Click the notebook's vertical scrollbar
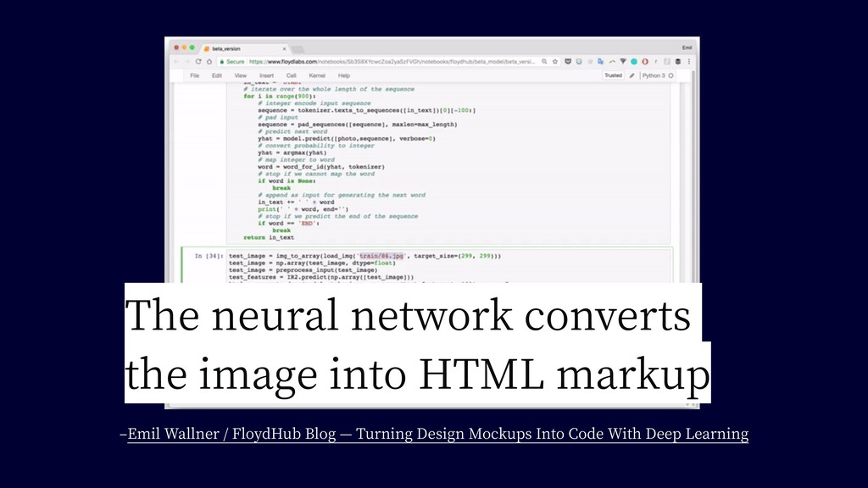The image size is (868, 488). point(693,177)
